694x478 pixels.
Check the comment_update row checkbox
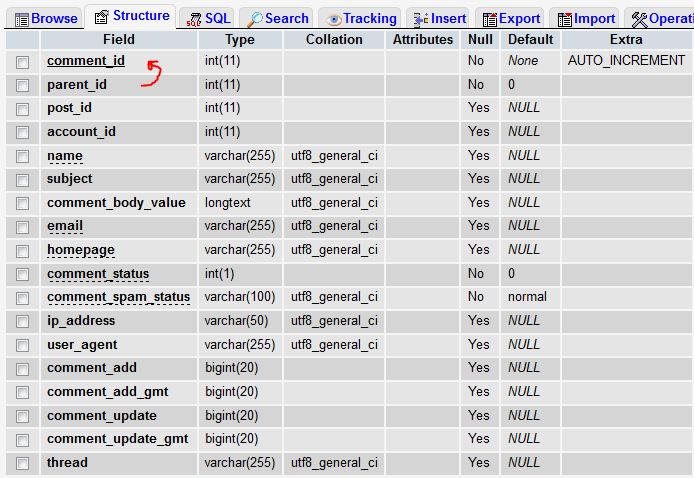pos(23,416)
